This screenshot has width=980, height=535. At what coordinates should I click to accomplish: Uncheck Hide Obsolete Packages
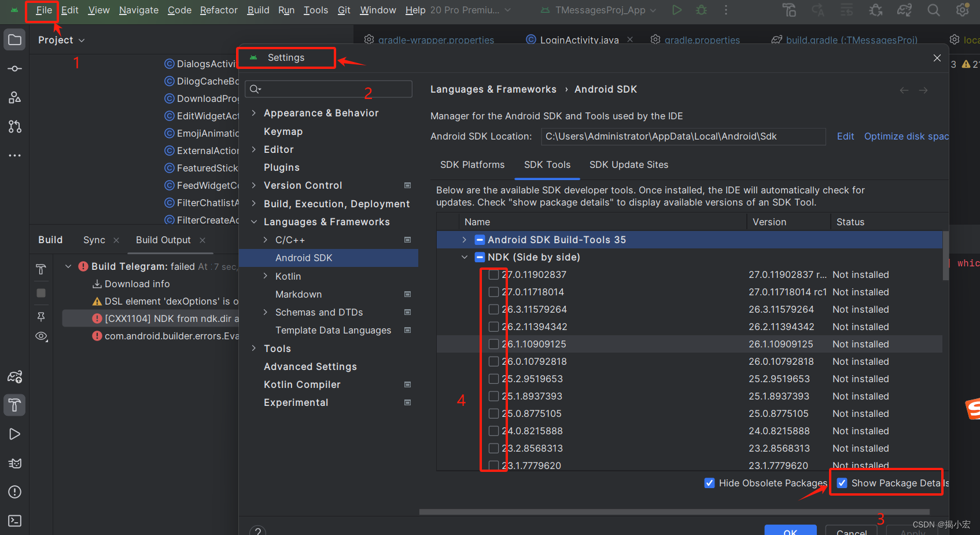pos(709,482)
